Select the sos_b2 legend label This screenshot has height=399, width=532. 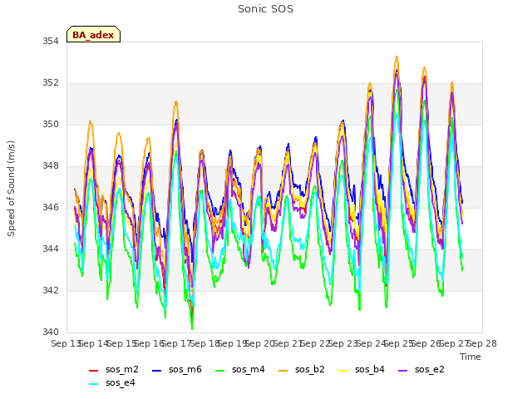click(x=310, y=369)
